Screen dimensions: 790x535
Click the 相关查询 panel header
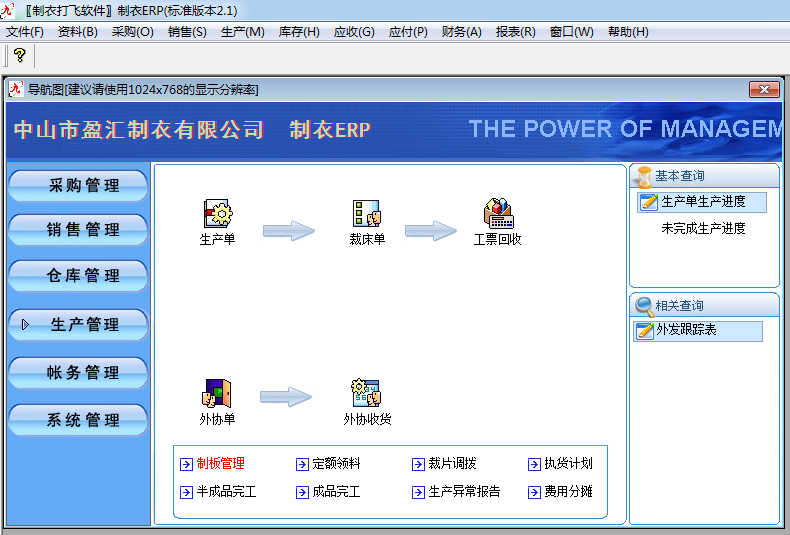click(x=704, y=305)
